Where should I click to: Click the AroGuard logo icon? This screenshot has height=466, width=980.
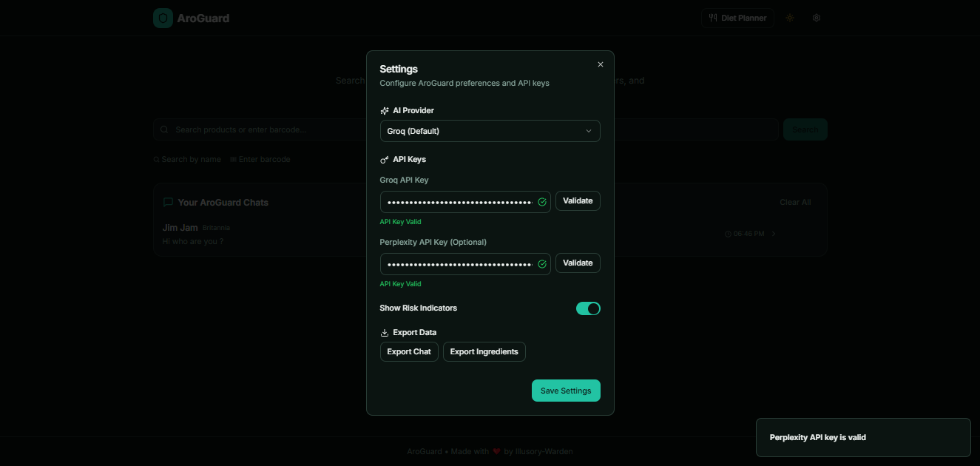click(x=162, y=17)
